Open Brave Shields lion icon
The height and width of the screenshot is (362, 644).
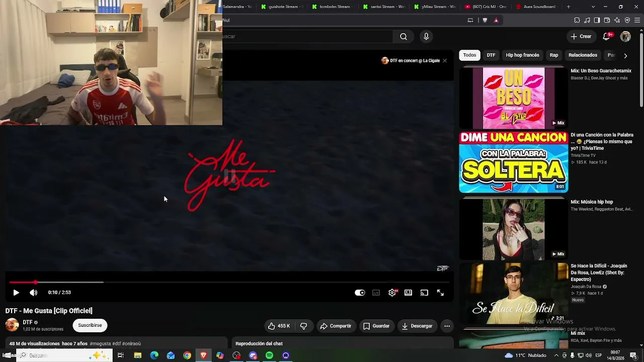pos(485,20)
